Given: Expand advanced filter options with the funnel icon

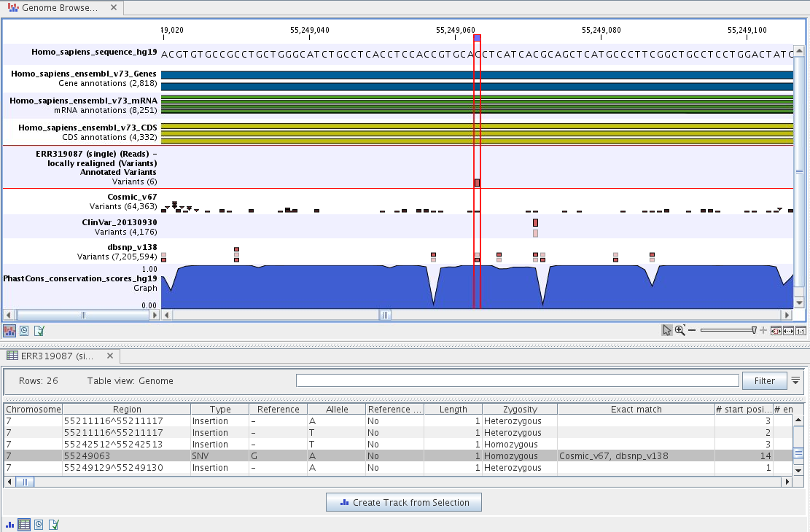Looking at the screenshot, I should [x=795, y=380].
